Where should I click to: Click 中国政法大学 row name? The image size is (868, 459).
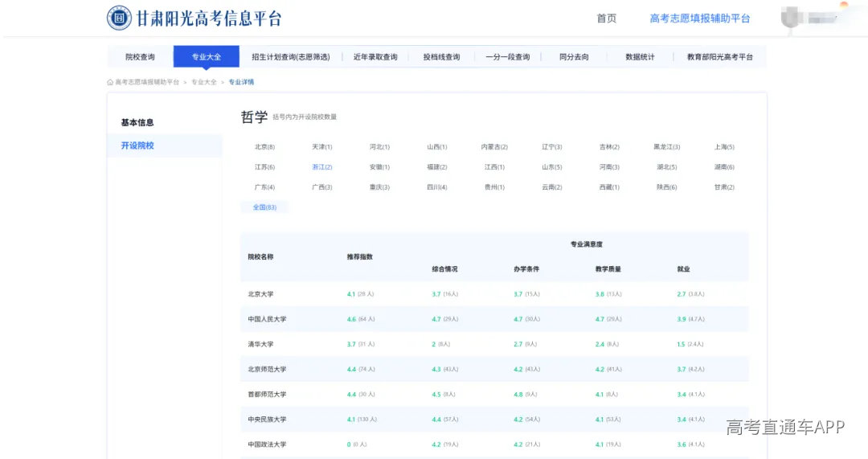267,444
